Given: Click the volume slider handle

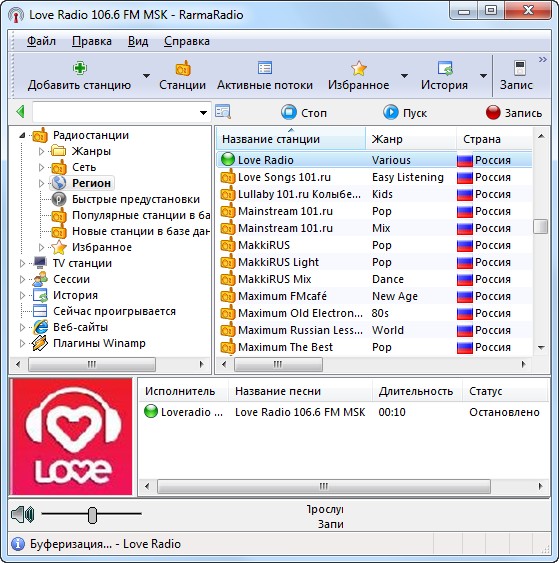Looking at the screenshot, I should (93, 515).
